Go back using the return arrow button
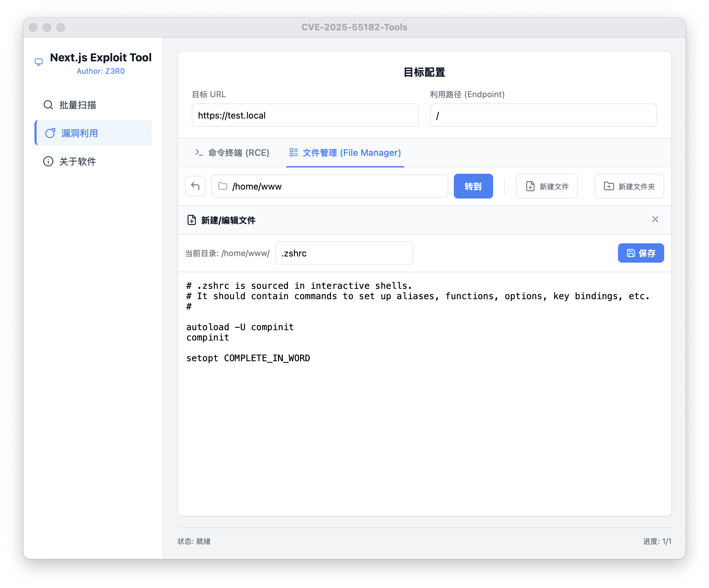This screenshot has width=709, height=588. pyautogui.click(x=195, y=186)
